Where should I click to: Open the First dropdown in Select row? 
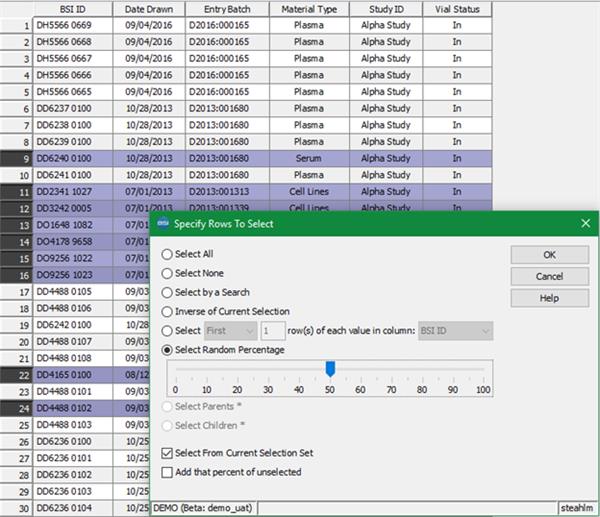click(x=231, y=331)
